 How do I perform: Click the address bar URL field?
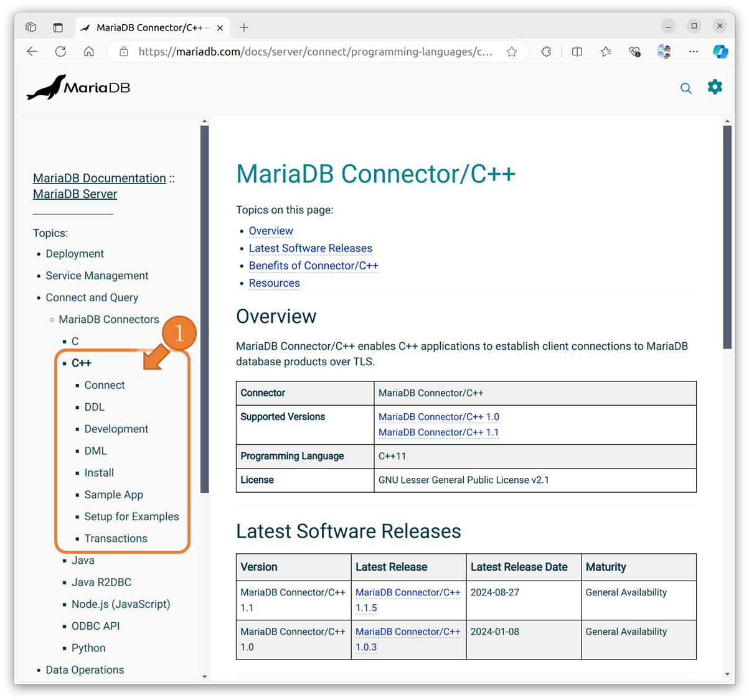point(315,52)
